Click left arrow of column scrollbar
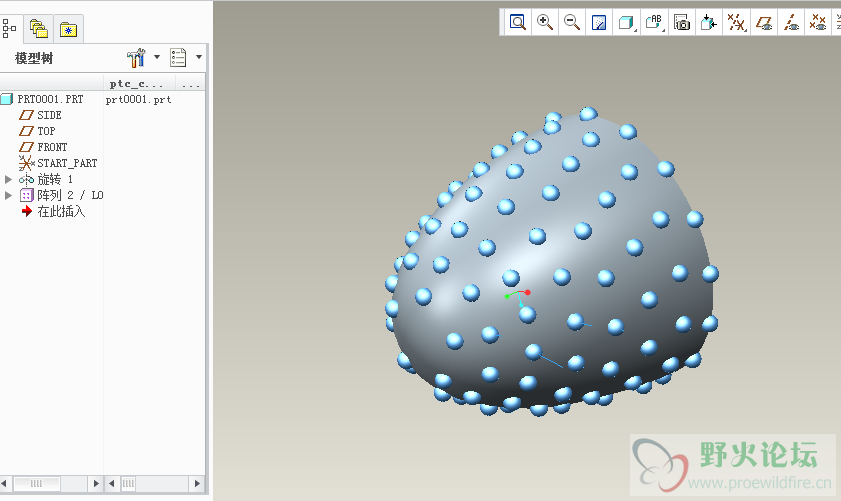 pyautogui.click(x=112, y=483)
